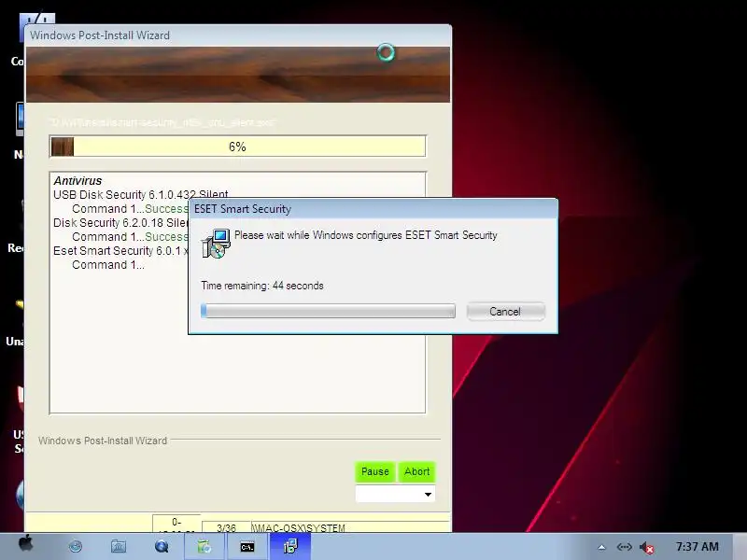Click the Time remaining: 44 seconds text
This screenshot has width=747, height=560.
click(262, 286)
